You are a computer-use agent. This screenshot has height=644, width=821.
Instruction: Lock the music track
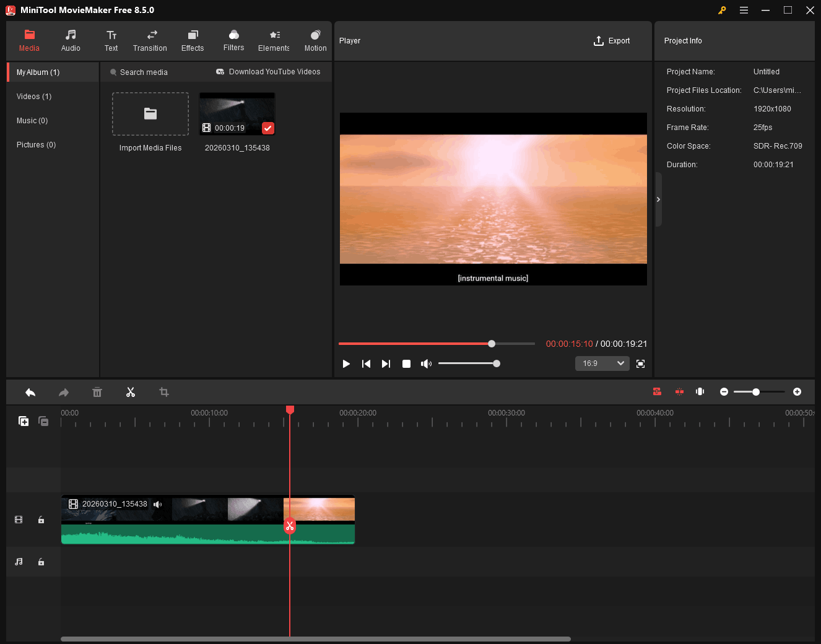41,562
